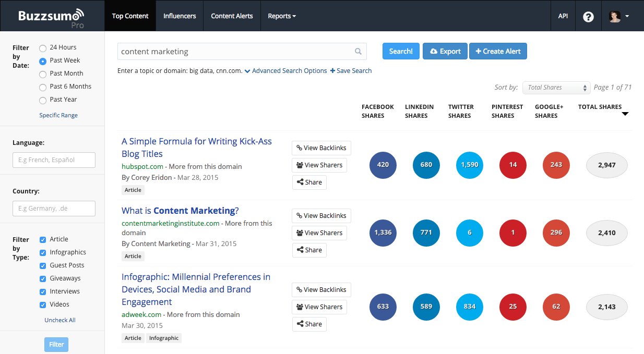Switch to the Influencers tab
This screenshot has width=644, height=354.
[x=179, y=16]
